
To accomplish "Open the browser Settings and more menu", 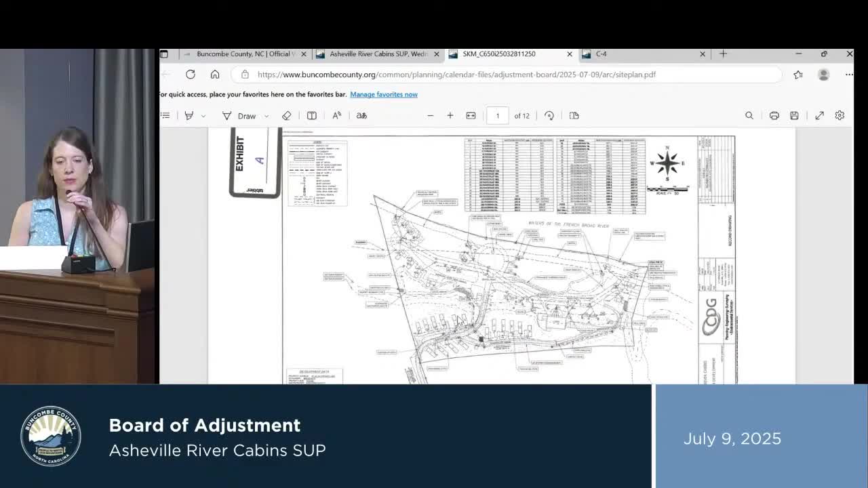I will 849,75.
